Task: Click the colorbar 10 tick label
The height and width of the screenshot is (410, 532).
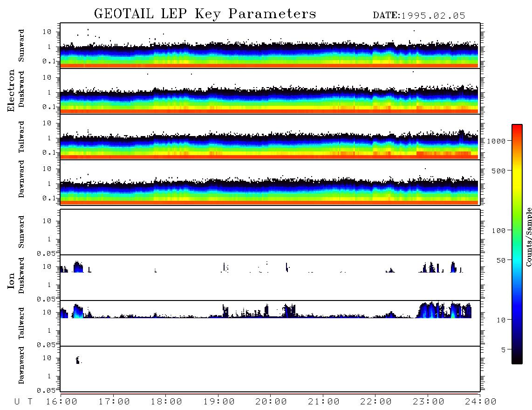Action: [501, 320]
